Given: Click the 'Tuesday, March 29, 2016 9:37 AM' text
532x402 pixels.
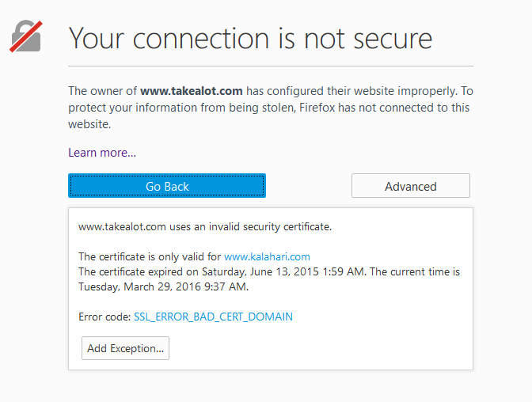Looking at the screenshot, I should (x=164, y=287).
